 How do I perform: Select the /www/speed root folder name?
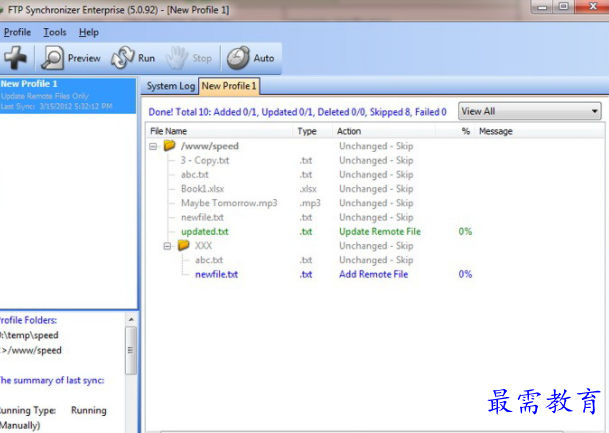pyautogui.click(x=210, y=146)
